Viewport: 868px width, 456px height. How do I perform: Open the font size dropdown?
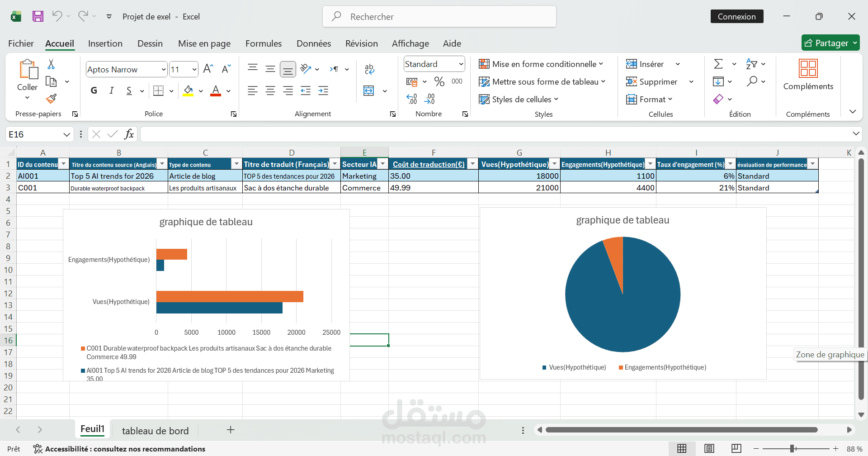(194, 69)
